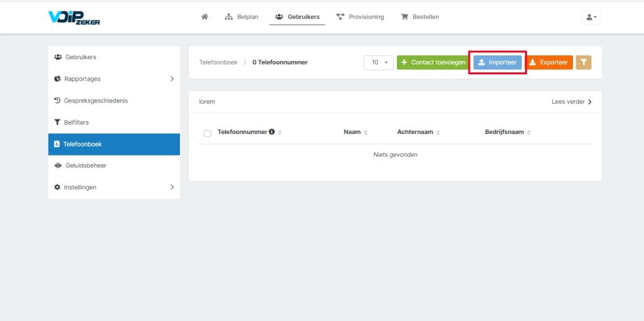This screenshot has height=321, width=644.
Task: Open Rapportages in the sidebar
Action: pyautogui.click(x=114, y=79)
